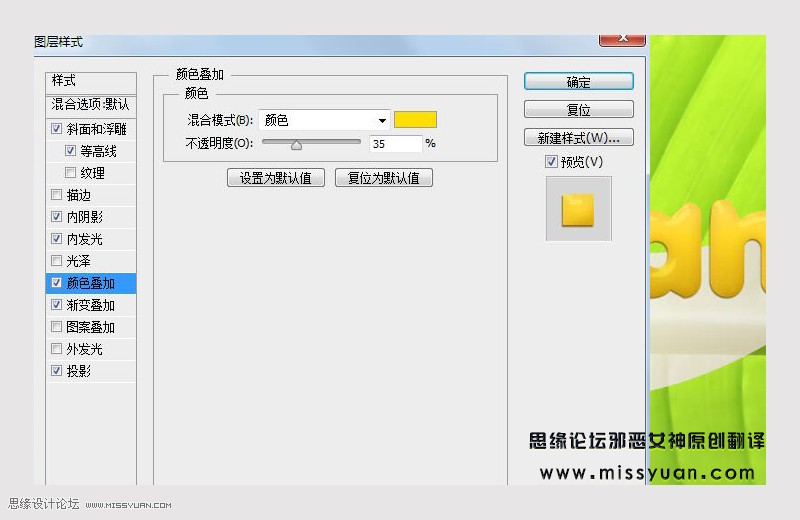Select the 投影 style entry label

pyautogui.click(x=79, y=371)
